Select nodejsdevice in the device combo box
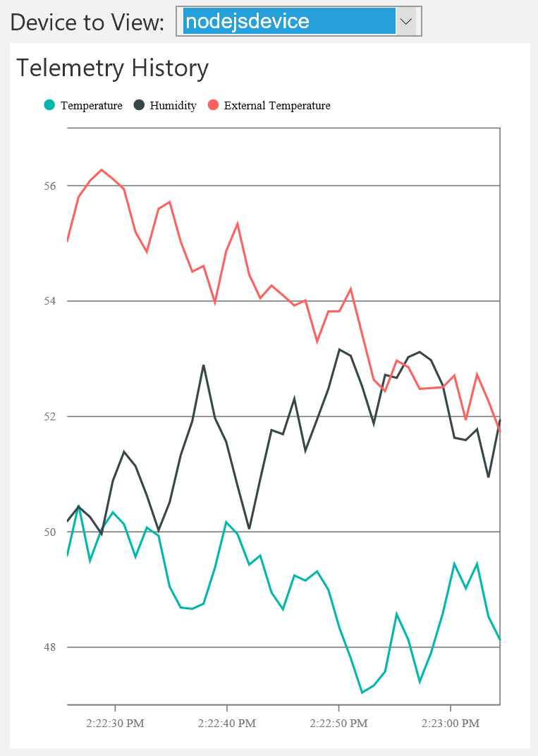This screenshot has width=538, height=756. point(289,21)
